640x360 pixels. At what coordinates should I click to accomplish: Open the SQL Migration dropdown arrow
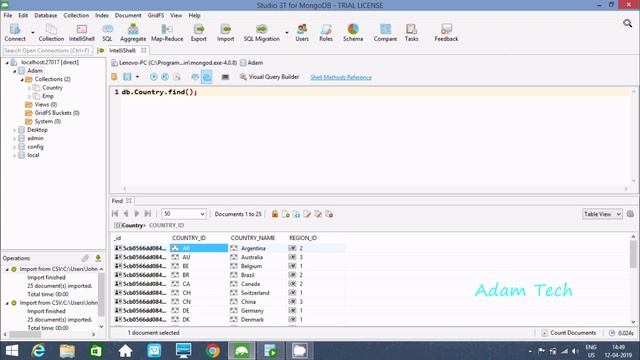pyautogui.click(x=287, y=33)
